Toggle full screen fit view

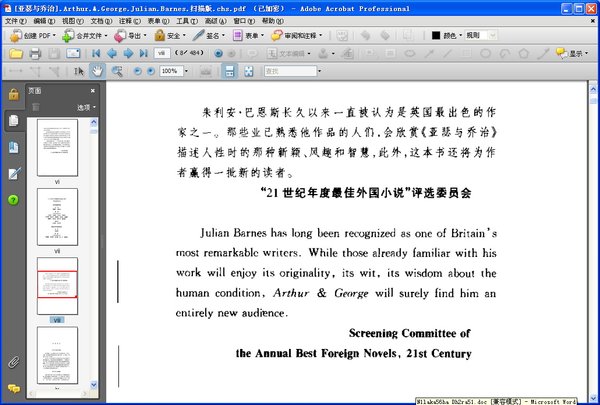pyautogui.click(x=249, y=71)
